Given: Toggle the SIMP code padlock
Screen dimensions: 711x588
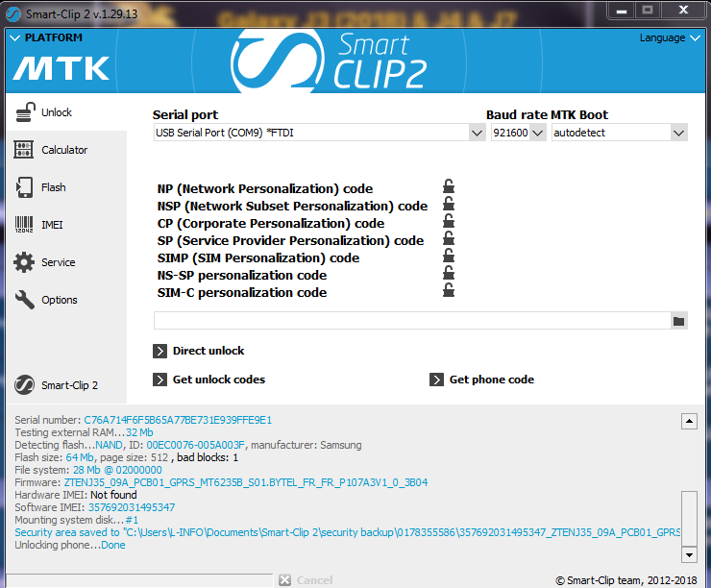Looking at the screenshot, I should pyautogui.click(x=449, y=256).
